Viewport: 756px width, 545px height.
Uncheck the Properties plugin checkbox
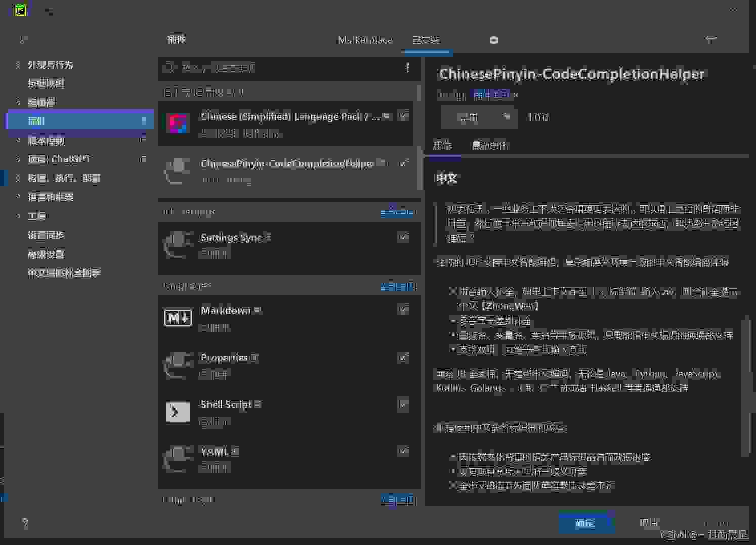coord(403,358)
